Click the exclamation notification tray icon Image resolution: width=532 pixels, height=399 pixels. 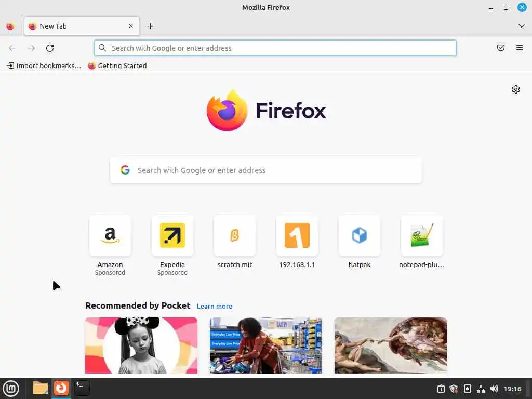pos(441,389)
